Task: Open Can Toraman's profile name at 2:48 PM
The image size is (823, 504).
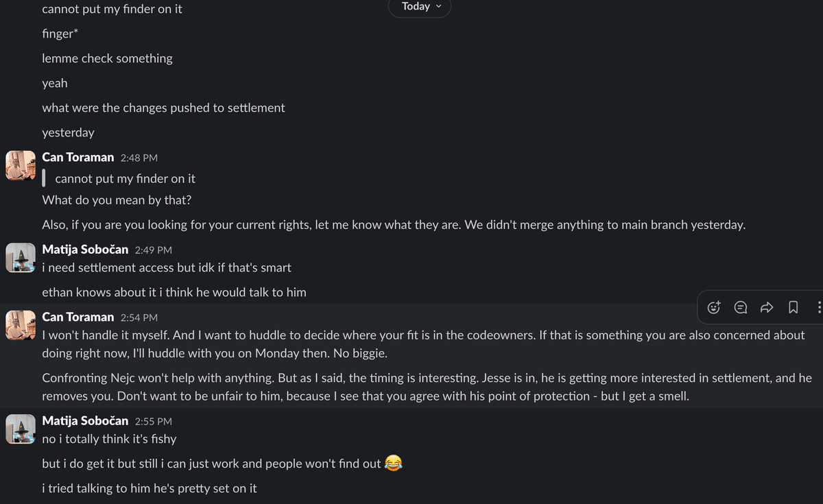Action: click(78, 157)
